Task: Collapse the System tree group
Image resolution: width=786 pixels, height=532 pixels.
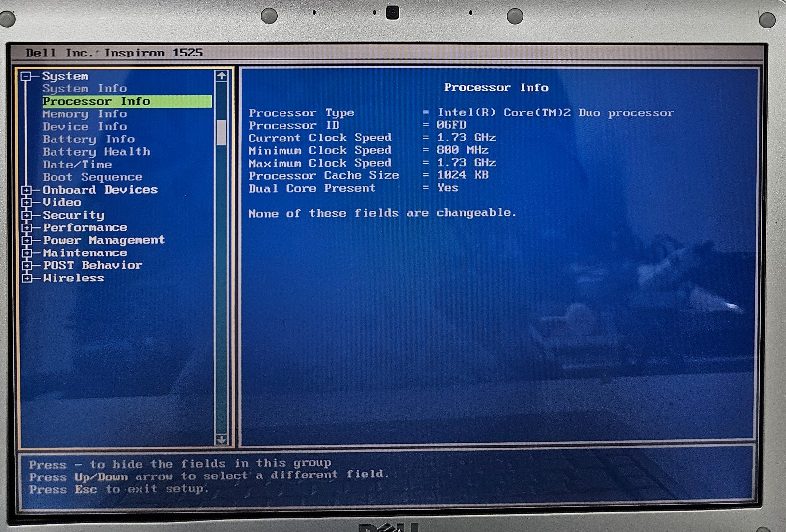Action: coord(26,76)
